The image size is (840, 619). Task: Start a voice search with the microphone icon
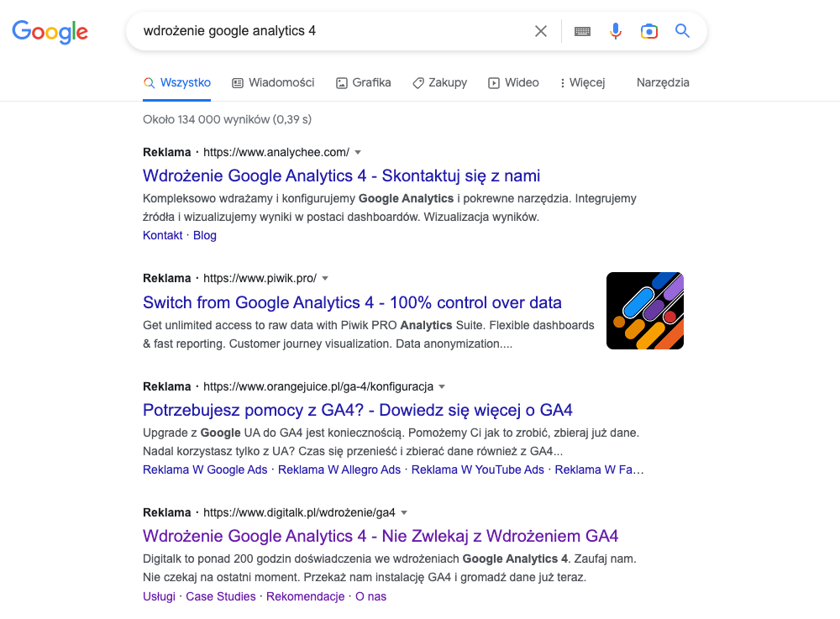616,30
